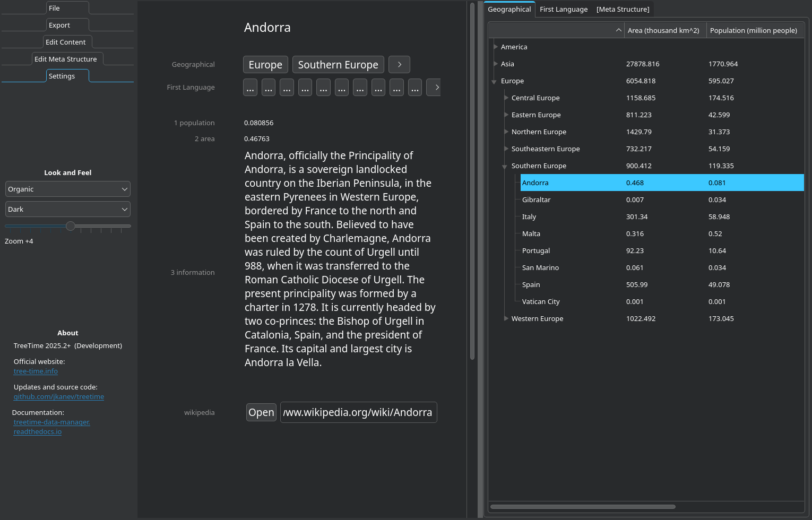Click the Open button for Wikipedia link
This screenshot has height=520, width=812.
pos(261,412)
